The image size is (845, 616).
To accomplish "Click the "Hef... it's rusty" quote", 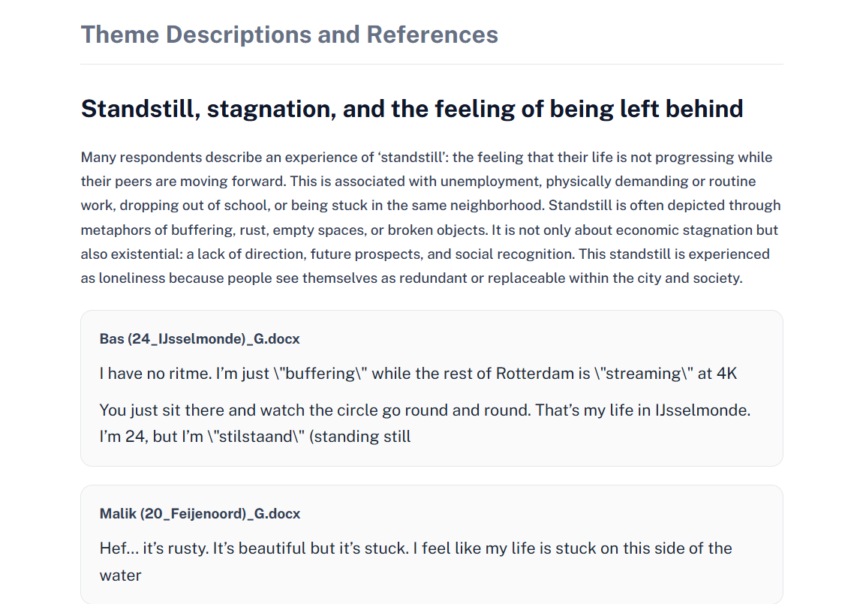I will [x=416, y=561].
